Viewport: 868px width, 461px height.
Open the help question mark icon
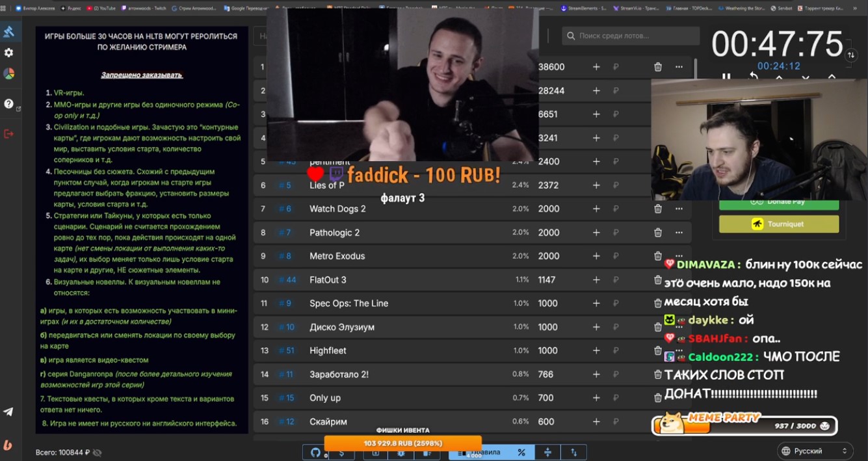9,103
